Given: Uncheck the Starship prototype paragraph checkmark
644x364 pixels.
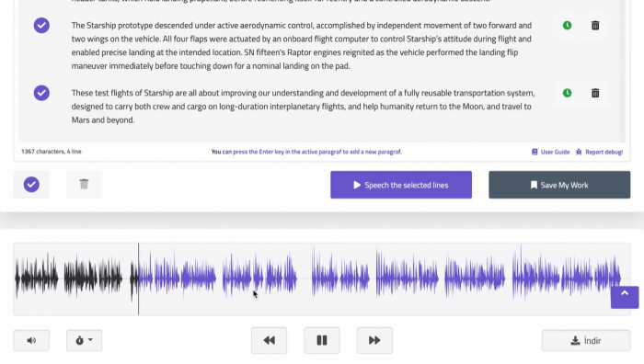Looking at the screenshot, I should (x=41, y=26).
